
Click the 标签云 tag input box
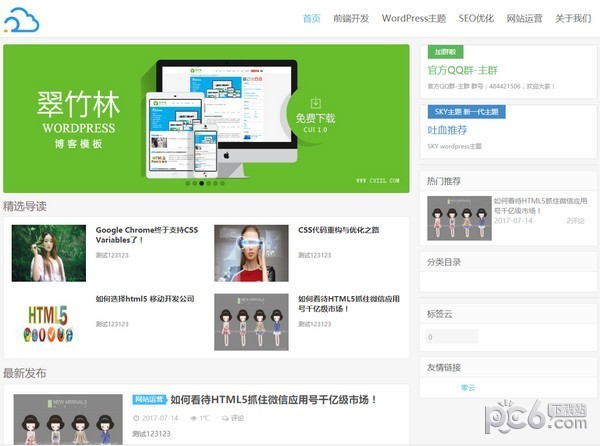(452, 337)
